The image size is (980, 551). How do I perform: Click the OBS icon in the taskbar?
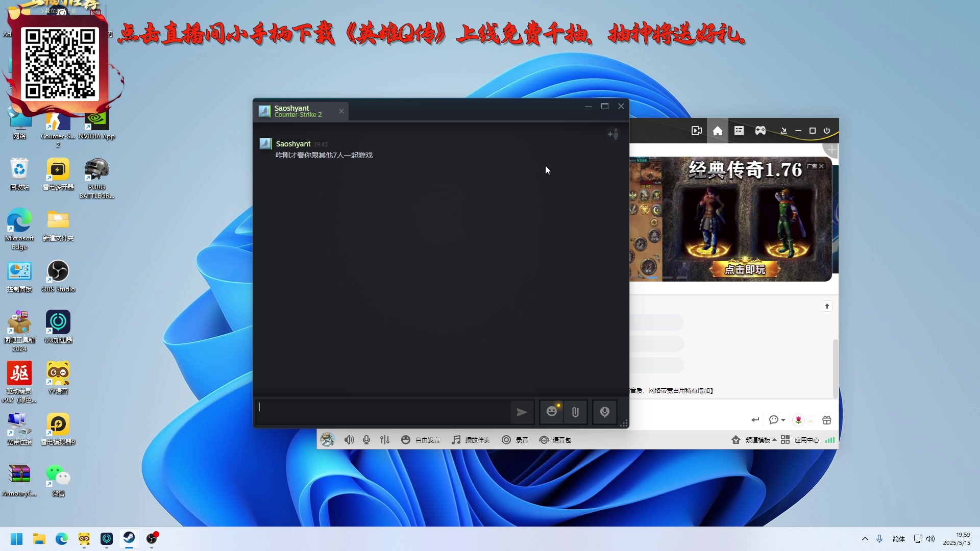coord(152,539)
